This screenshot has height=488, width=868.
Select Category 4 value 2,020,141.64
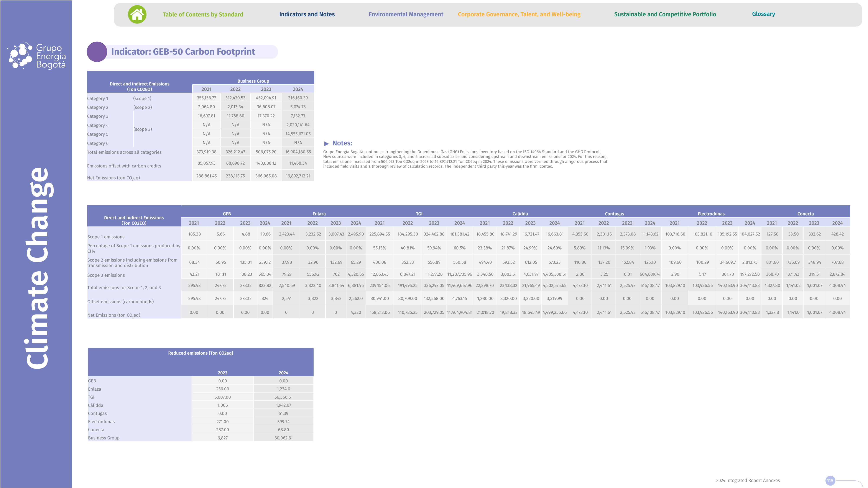coord(298,125)
